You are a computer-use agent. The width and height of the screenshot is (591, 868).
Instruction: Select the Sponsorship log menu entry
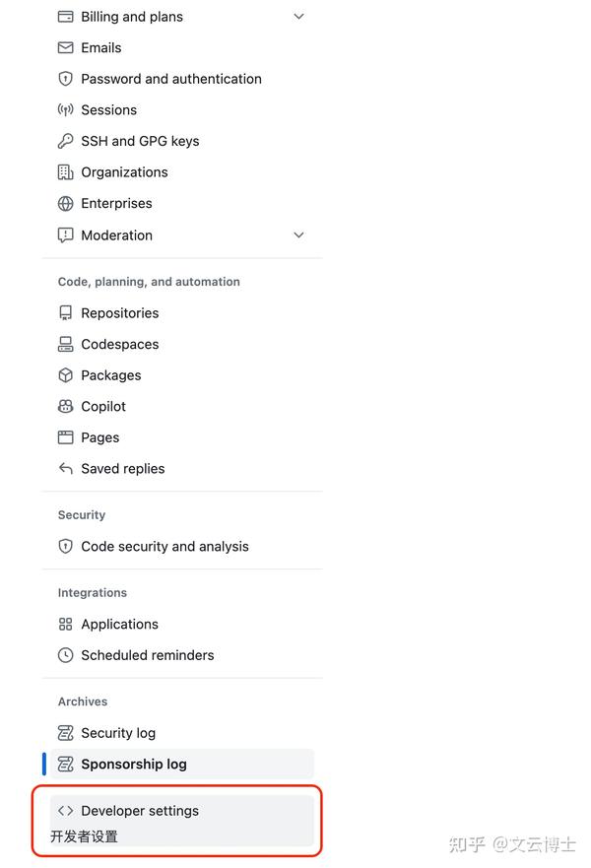[x=133, y=764]
